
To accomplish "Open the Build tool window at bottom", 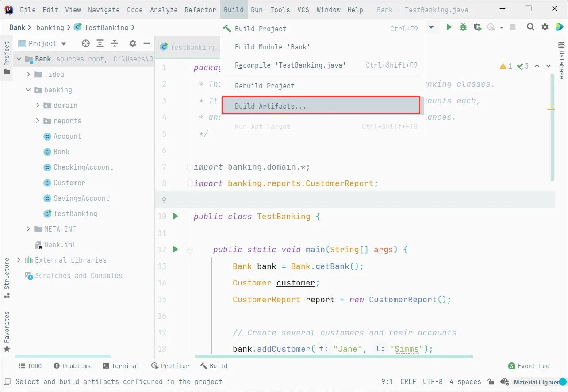I will tap(214, 366).
